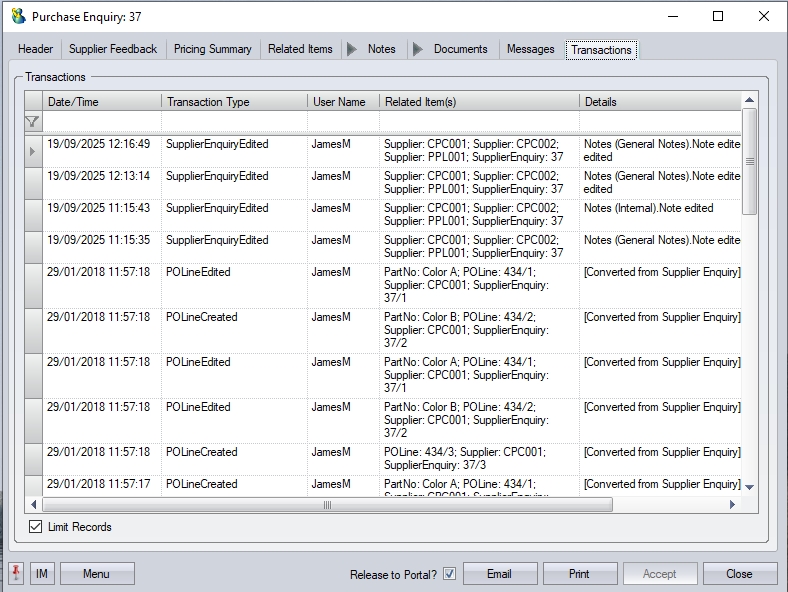Click the arrow icon before Documents tab
The width and height of the screenshot is (788, 592).
tap(418, 49)
